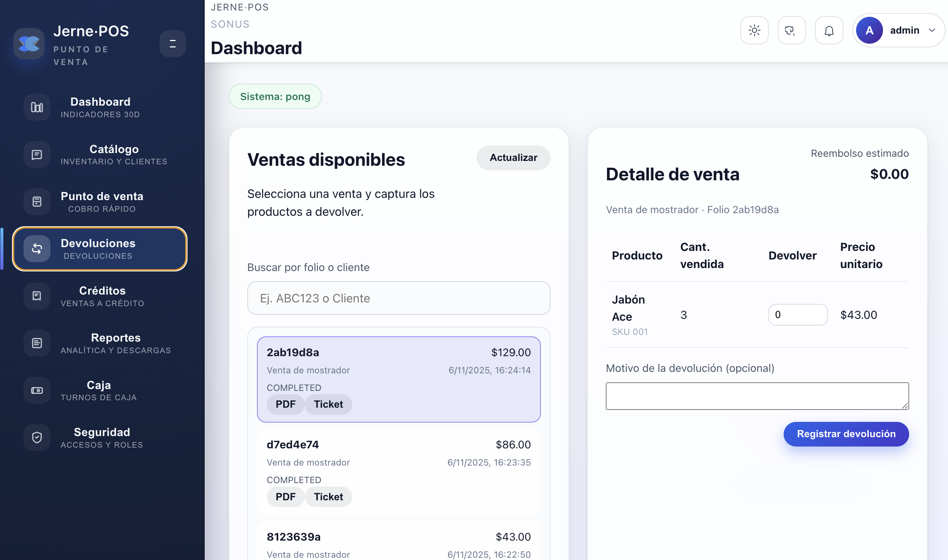Expand the admin user menu
This screenshot has width=948, height=560.
[x=899, y=30]
